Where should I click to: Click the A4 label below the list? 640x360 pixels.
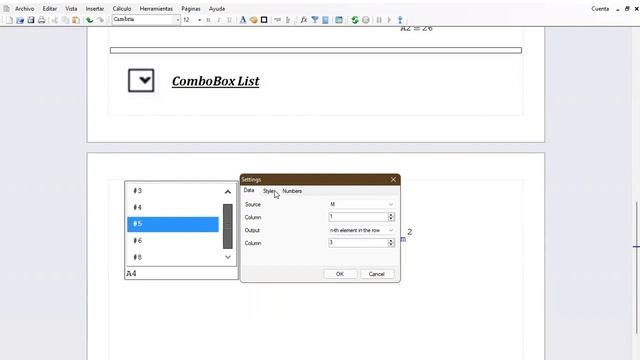[x=131, y=273]
